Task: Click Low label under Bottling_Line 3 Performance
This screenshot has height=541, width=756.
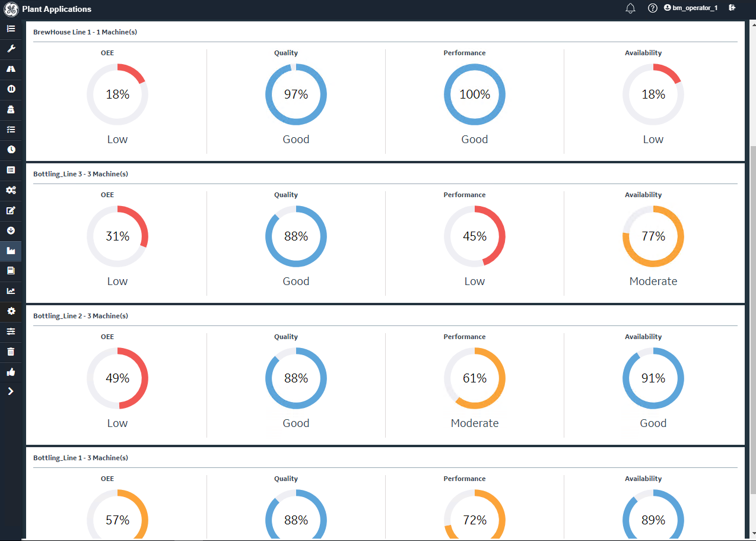Action: point(475,281)
